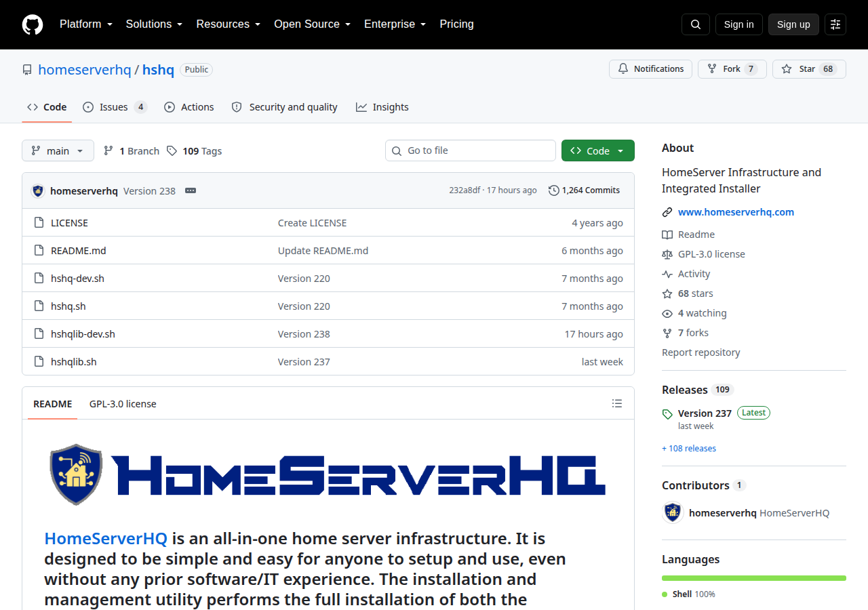Open the README outline list icon
868x610 pixels.
[617, 403]
